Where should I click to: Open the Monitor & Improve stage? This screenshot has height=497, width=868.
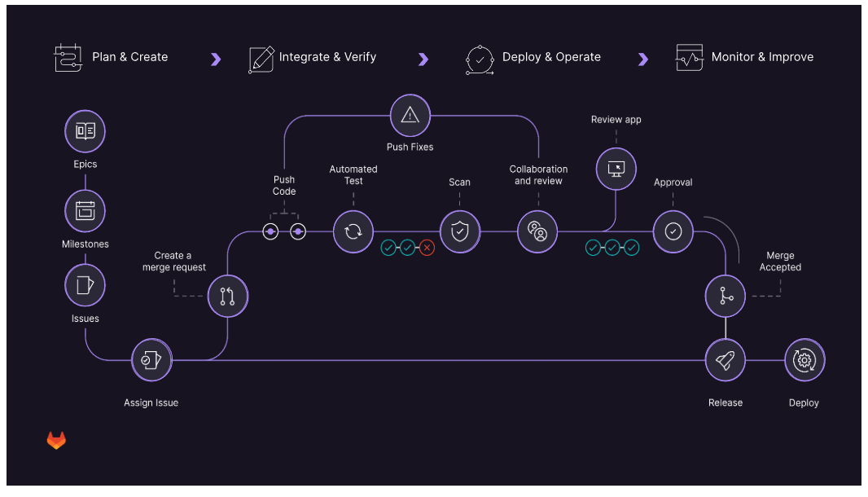click(763, 57)
